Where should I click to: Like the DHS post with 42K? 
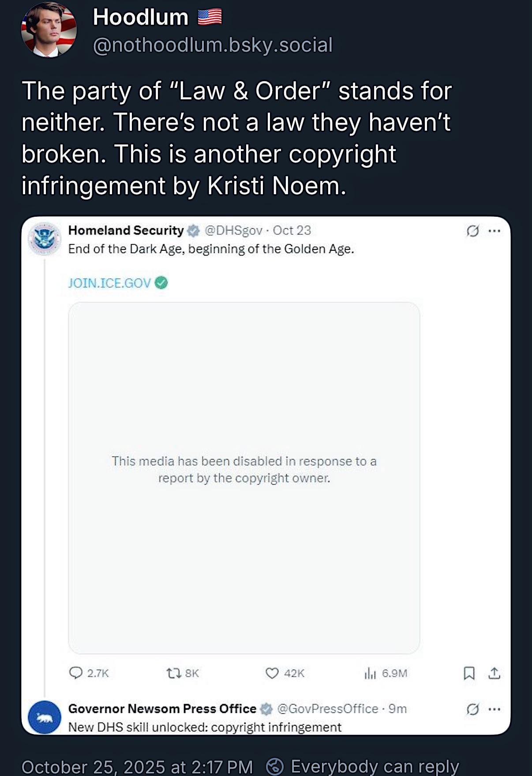coord(272,673)
